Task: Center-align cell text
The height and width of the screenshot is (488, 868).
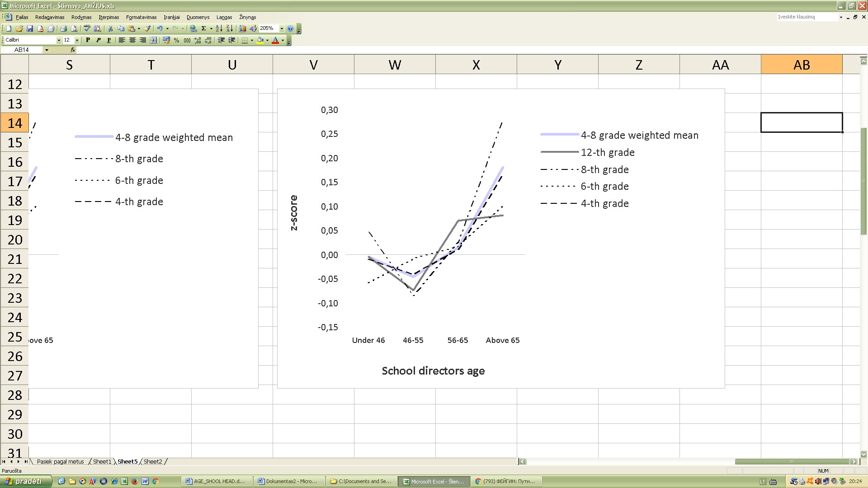Action: (x=132, y=40)
